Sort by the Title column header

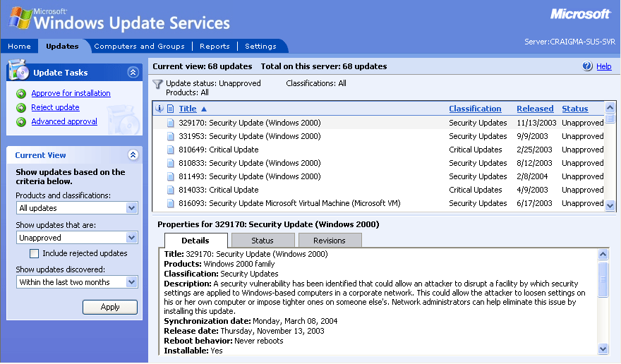[x=188, y=109]
